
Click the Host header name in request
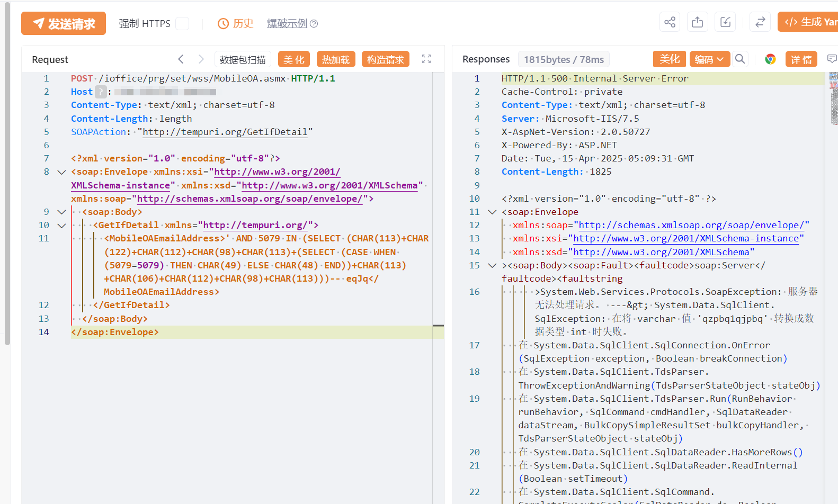coord(82,92)
